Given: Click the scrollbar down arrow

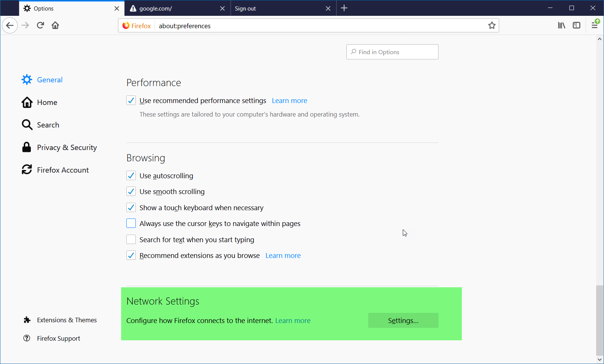Looking at the screenshot, I should (600, 359).
